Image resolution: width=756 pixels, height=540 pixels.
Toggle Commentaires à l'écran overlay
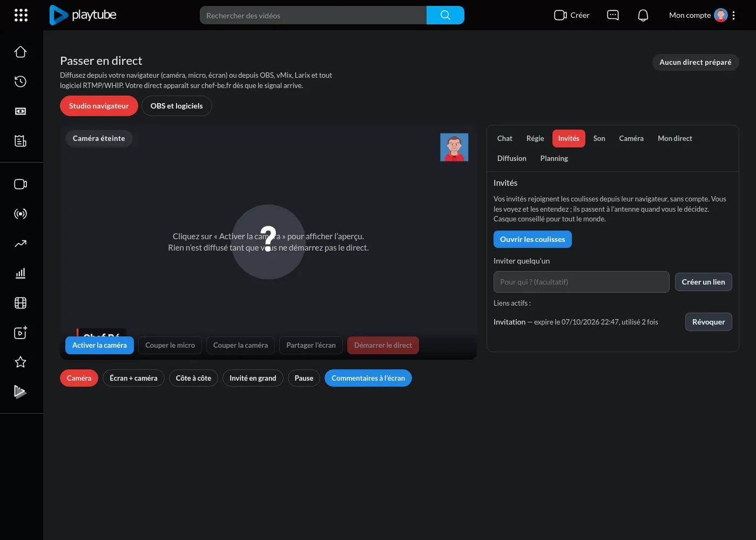(x=368, y=378)
